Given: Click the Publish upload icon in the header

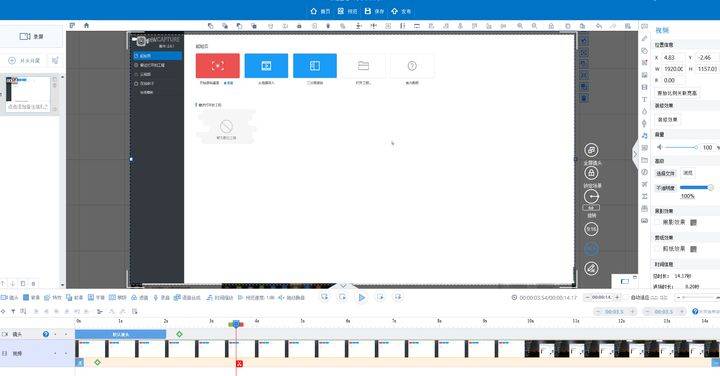Looking at the screenshot, I should coord(394,11).
